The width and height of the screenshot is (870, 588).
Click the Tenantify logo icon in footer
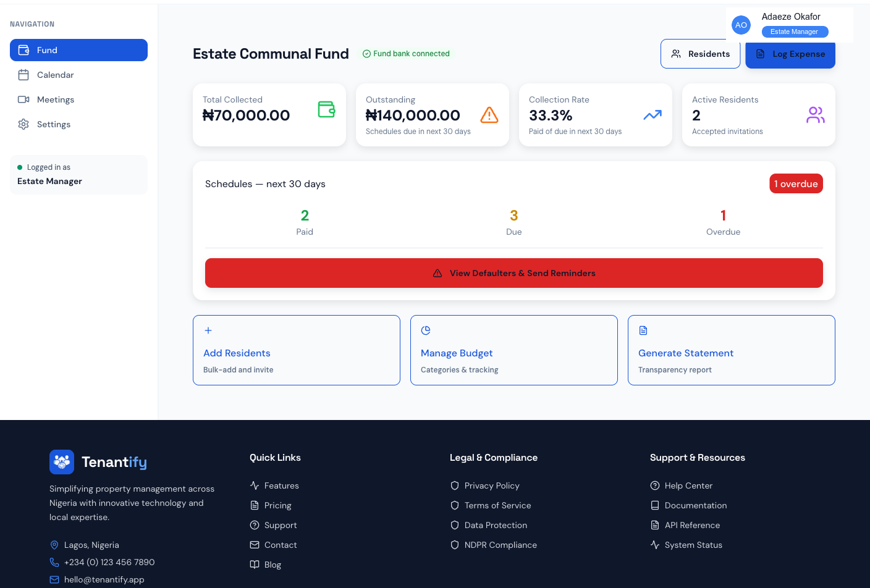(62, 462)
